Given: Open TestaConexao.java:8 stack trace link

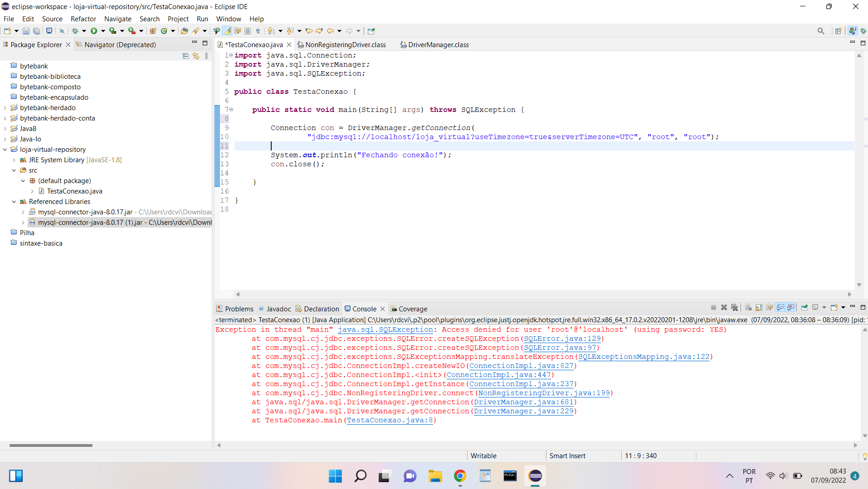Looking at the screenshot, I should pos(390,420).
